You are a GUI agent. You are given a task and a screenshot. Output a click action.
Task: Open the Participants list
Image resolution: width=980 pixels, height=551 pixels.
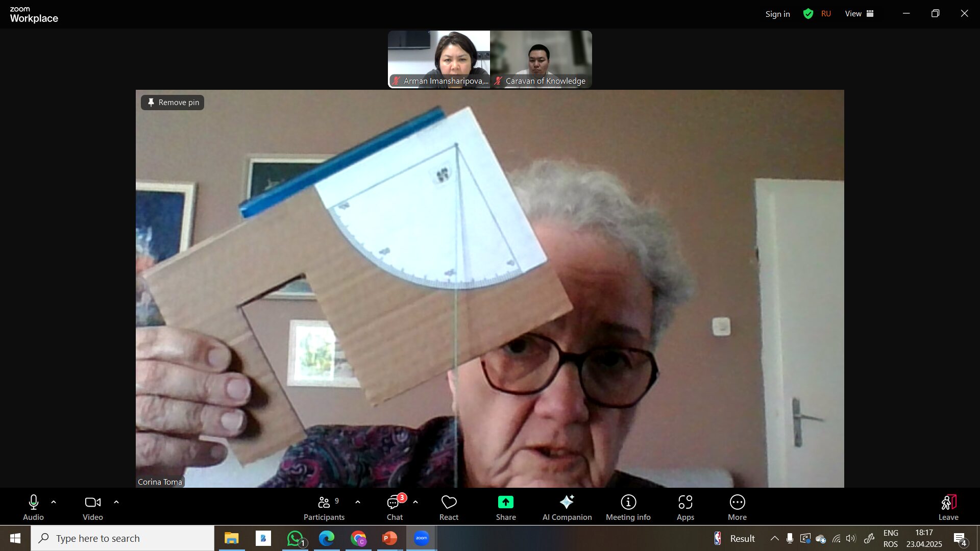coord(324,508)
